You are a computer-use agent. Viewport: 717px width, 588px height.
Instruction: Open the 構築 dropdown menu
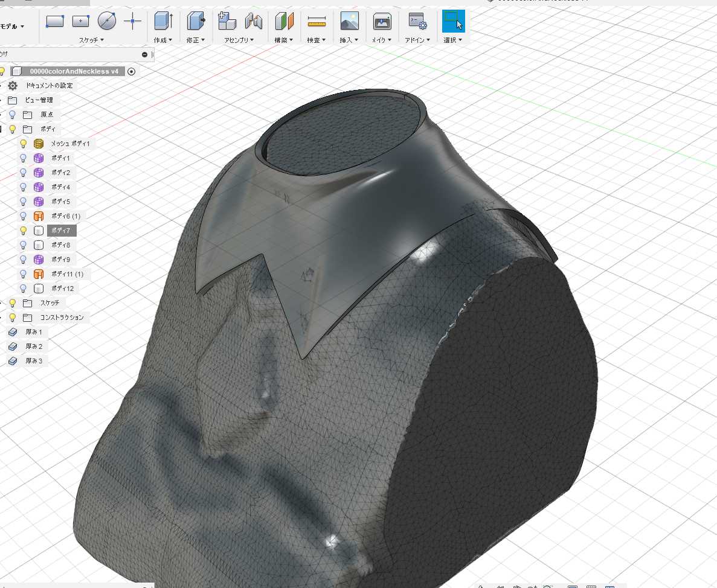[x=283, y=40]
